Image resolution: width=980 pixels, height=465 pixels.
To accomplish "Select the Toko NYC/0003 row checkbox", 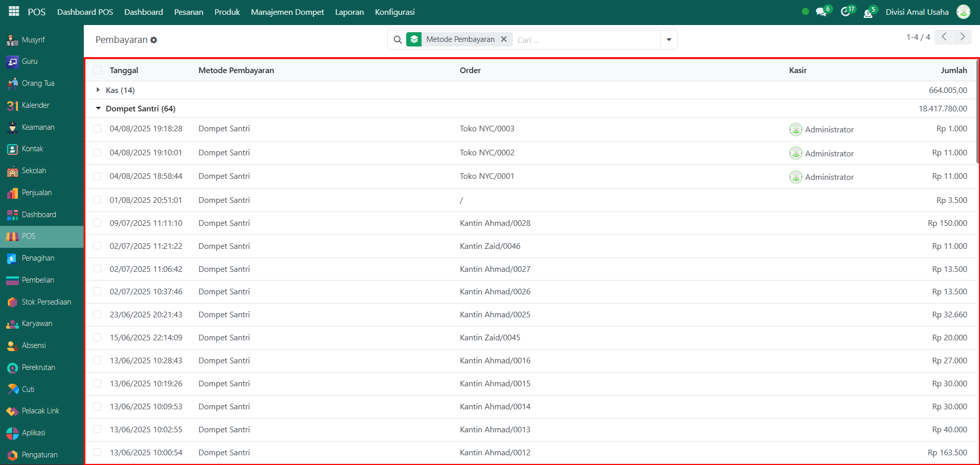I will pyautogui.click(x=97, y=129).
